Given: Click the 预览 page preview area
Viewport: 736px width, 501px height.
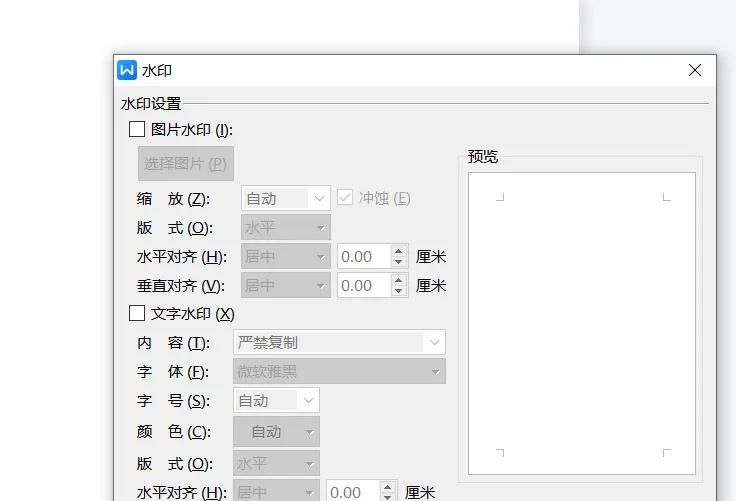Looking at the screenshot, I should tap(582, 323).
